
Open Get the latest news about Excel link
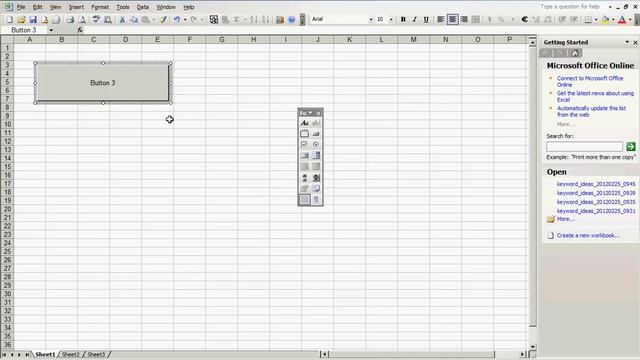[595, 96]
